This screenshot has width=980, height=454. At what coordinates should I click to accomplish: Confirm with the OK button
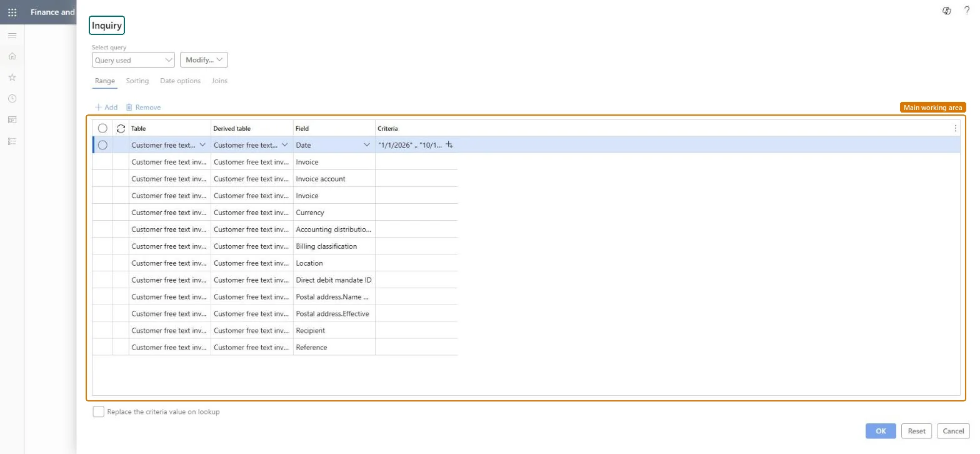tap(881, 431)
